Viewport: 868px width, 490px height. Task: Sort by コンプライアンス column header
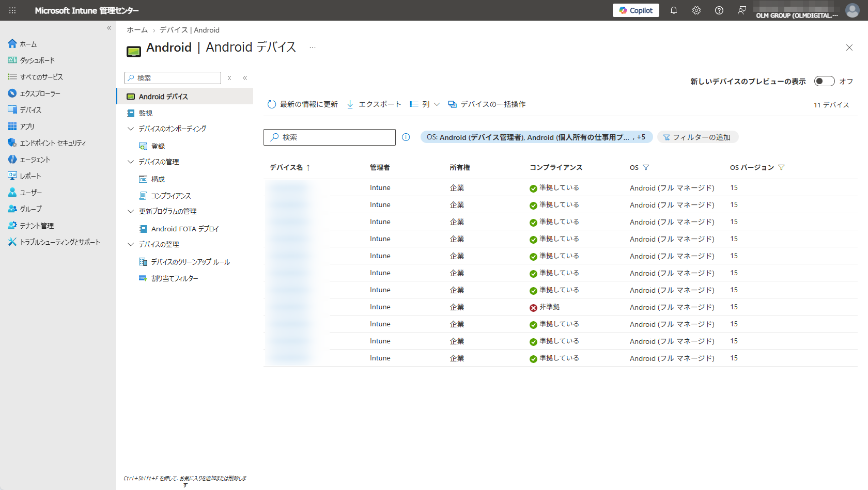(556, 167)
